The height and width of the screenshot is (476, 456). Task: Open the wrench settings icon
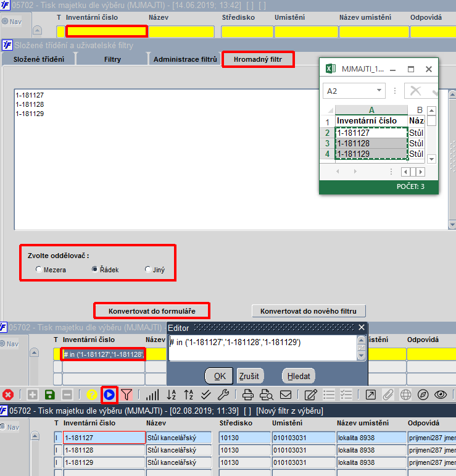[x=223, y=395]
